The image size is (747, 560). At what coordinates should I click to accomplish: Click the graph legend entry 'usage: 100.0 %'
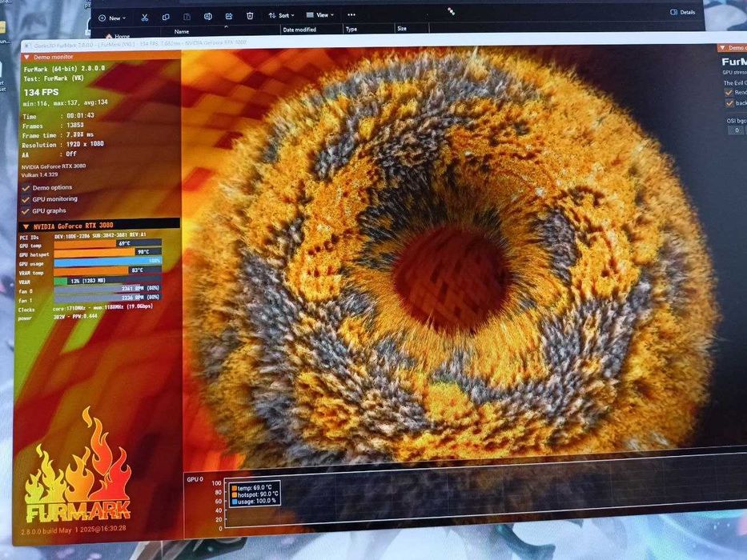pos(254,501)
